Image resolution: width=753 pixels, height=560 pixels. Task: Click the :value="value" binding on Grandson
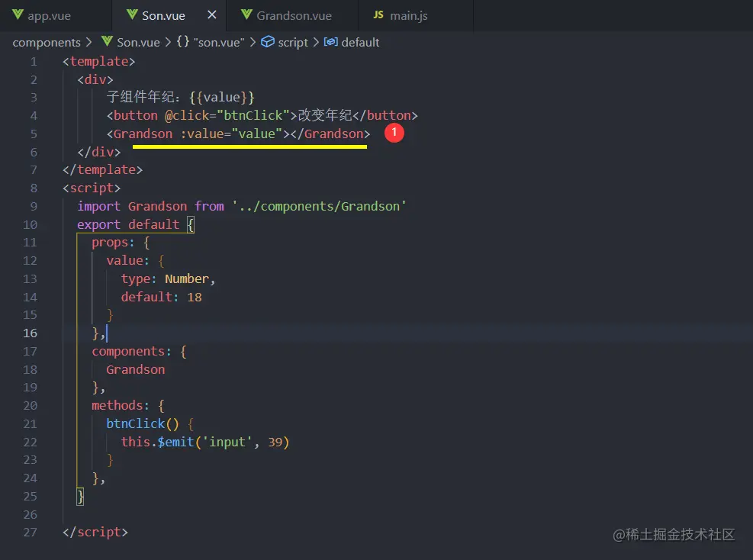pyautogui.click(x=231, y=134)
